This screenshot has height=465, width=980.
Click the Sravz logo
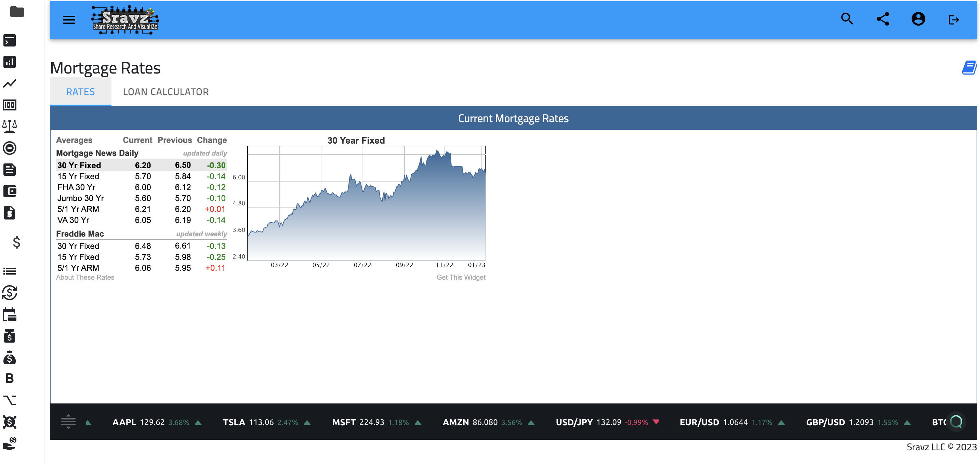(x=125, y=20)
